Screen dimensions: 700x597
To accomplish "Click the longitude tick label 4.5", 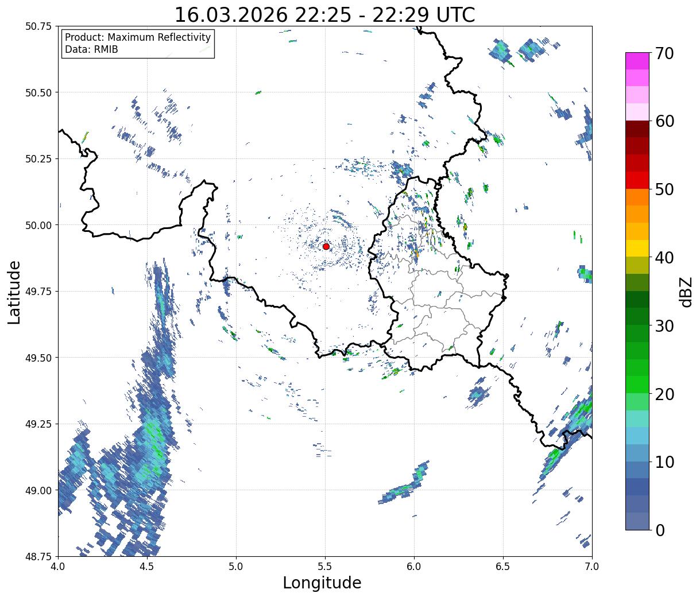I will coord(147,567).
